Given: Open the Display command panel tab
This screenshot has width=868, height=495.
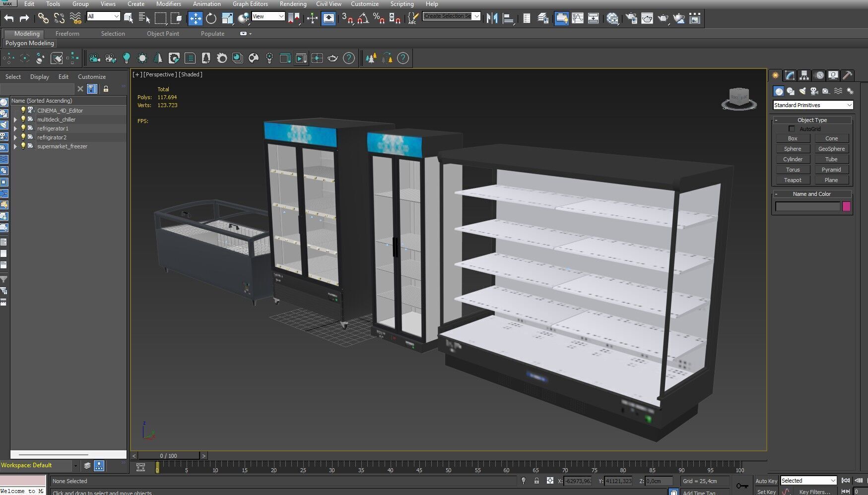Looking at the screenshot, I should click(x=833, y=75).
